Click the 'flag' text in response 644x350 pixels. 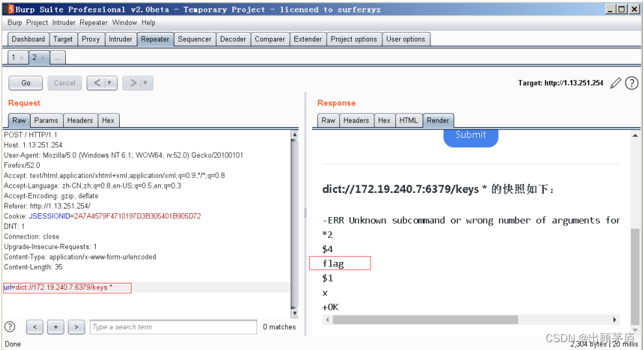pyautogui.click(x=333, y=263)
